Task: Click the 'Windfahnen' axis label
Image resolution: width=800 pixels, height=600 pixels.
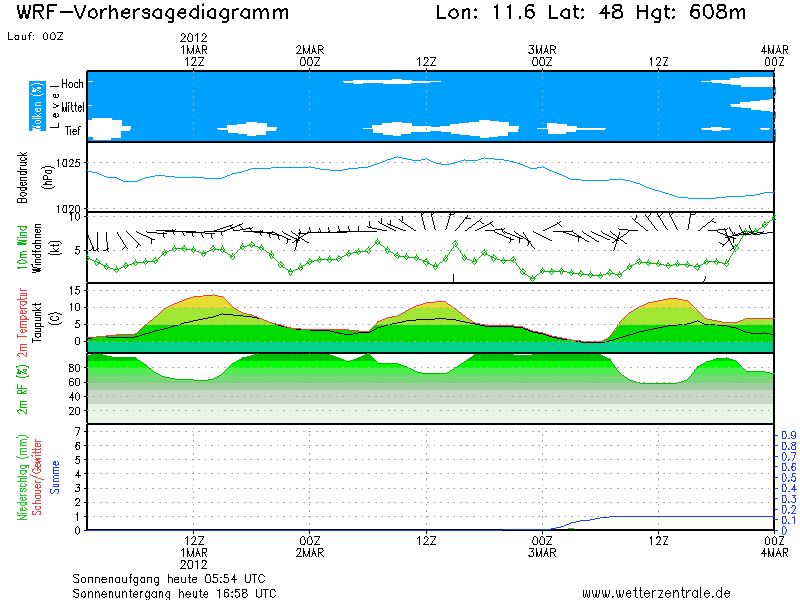Action: [x=37, y=248]
